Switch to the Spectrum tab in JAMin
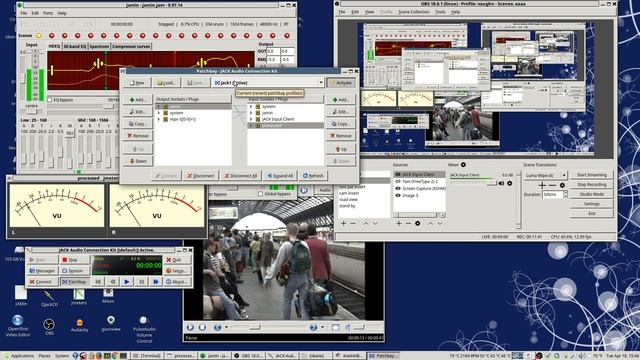The height and width of the screenshot is (360, 640). pos(99,47)
